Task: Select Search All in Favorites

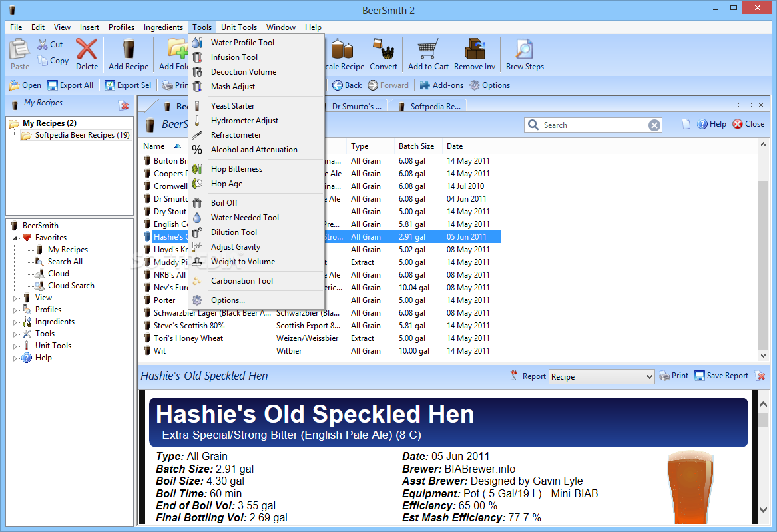Action: [65, 262]
